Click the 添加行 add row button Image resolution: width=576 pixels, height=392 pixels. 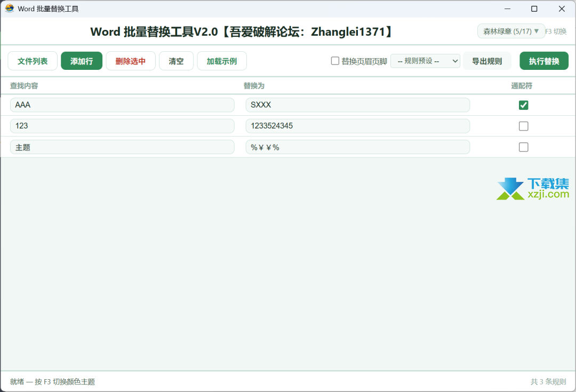point(82,61)
